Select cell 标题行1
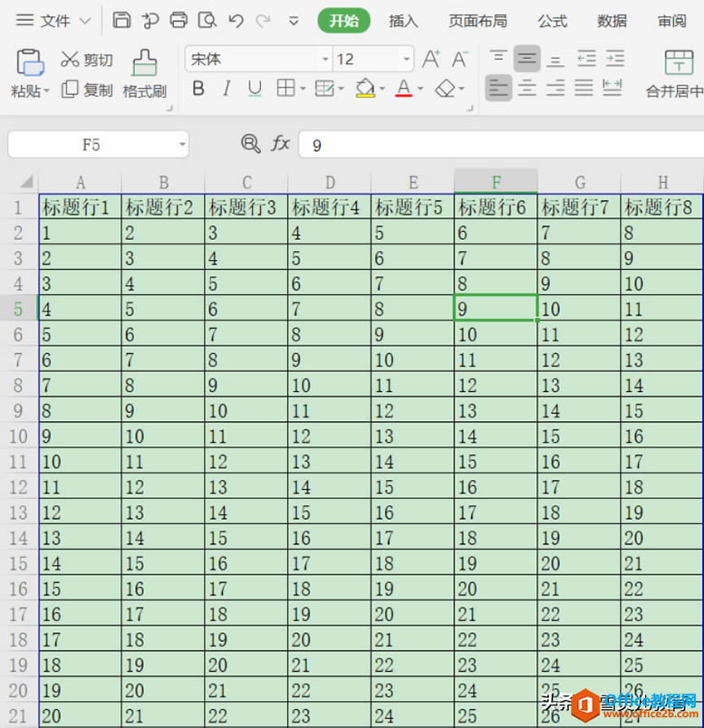This screenshot has height=728, width=704. (x=80, y=207)
